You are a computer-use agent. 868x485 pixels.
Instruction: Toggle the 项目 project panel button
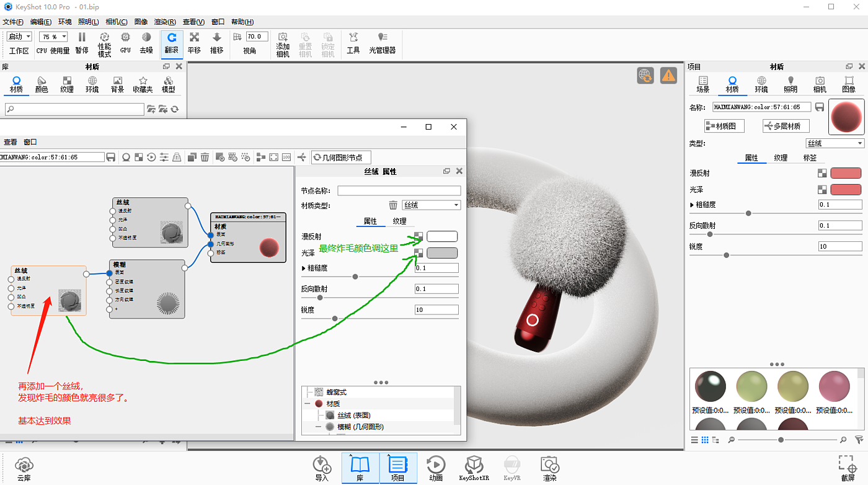(x=397, y=468)
